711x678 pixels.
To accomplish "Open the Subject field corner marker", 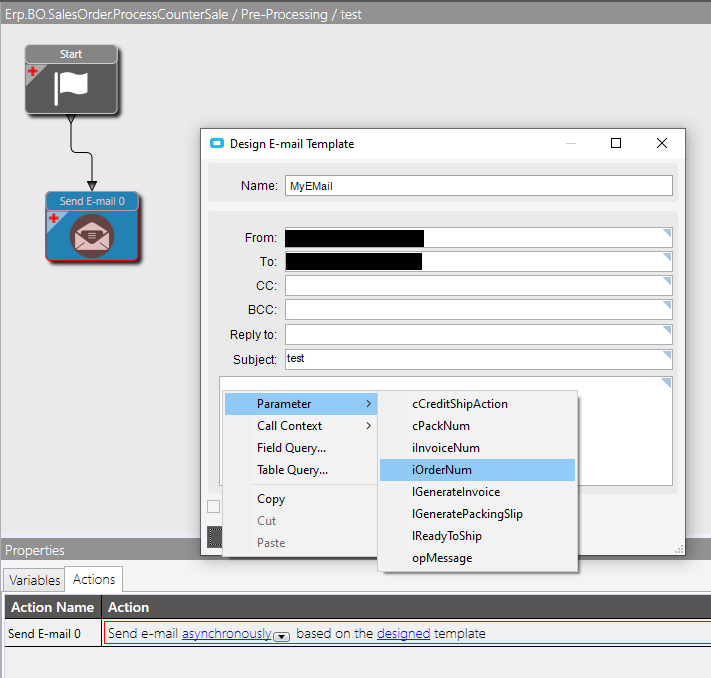I will pos(667,354).
